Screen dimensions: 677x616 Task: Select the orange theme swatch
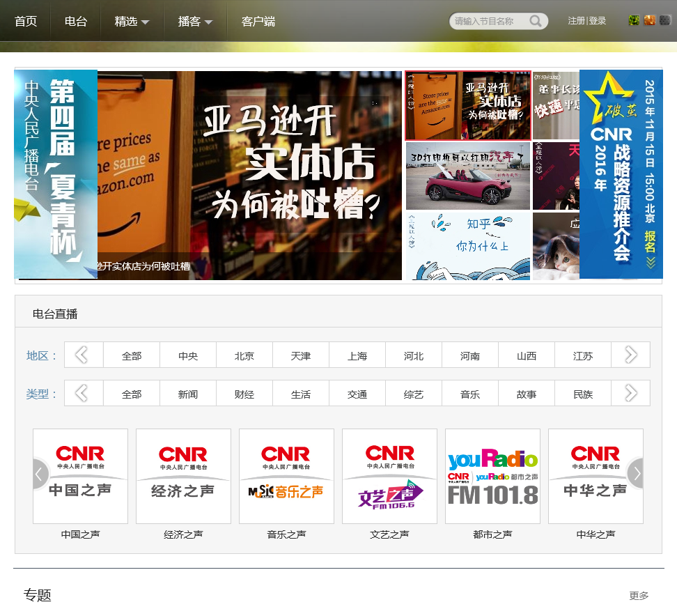(x=649, y=20)
